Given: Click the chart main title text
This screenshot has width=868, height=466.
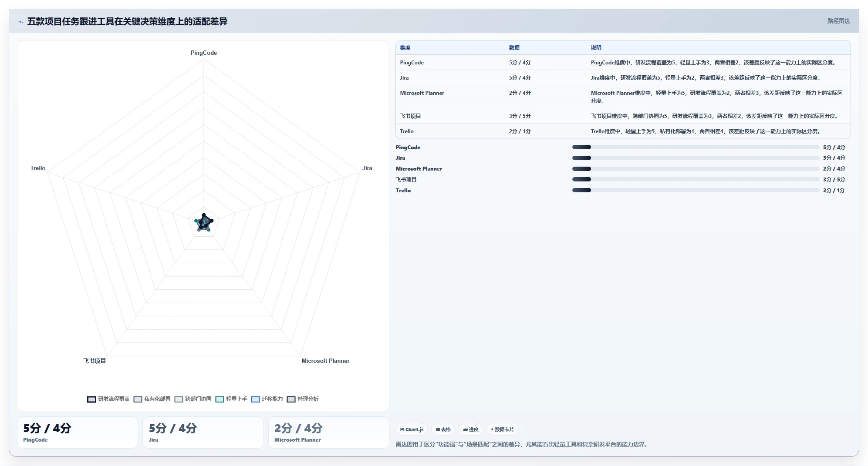Looking at the screenshot, I should pyautogui.click(x=127, y=21).
